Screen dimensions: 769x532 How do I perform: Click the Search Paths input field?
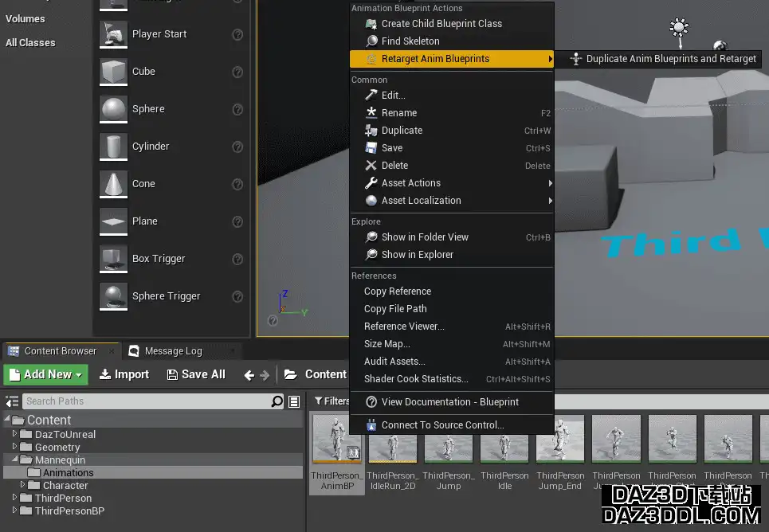click(x=147, y=401)
